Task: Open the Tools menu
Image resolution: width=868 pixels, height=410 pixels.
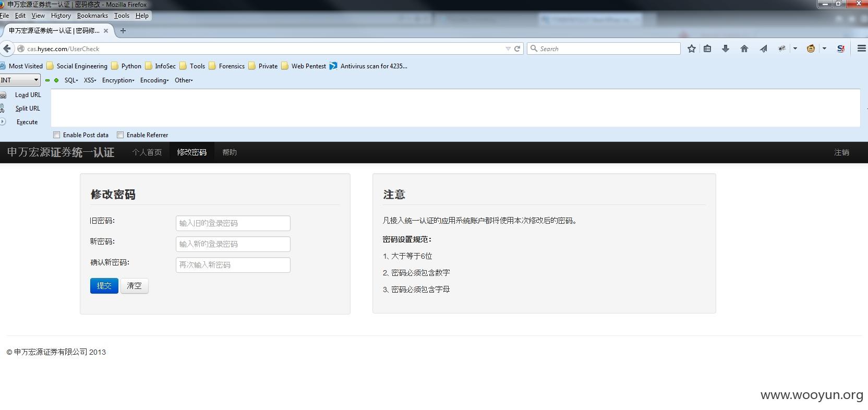Action: coord(122,16)
